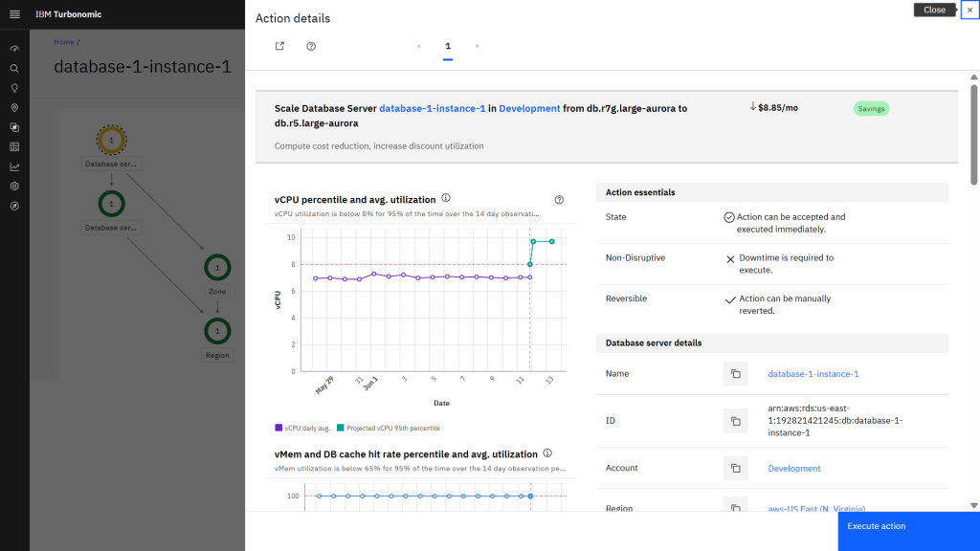Open action details in new window icon
The height and width of the screenshot is (551, 980).
coord(280,46)
